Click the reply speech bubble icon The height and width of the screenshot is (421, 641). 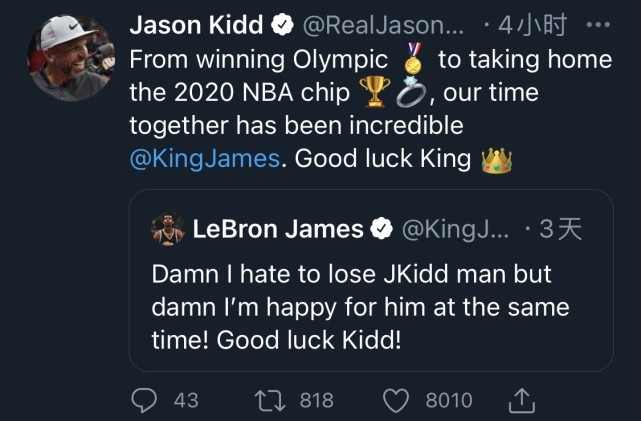pos(145,400)
